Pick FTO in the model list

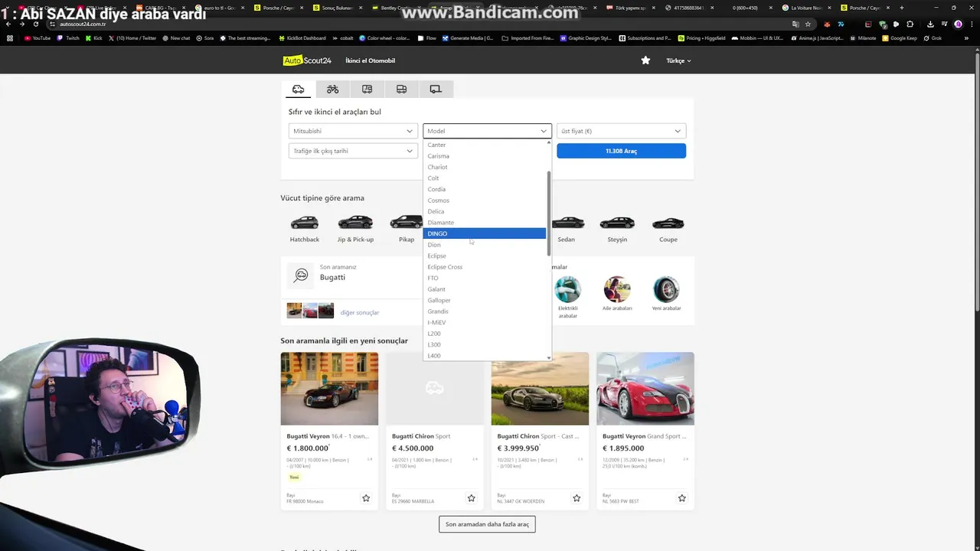tap(484, 278)
